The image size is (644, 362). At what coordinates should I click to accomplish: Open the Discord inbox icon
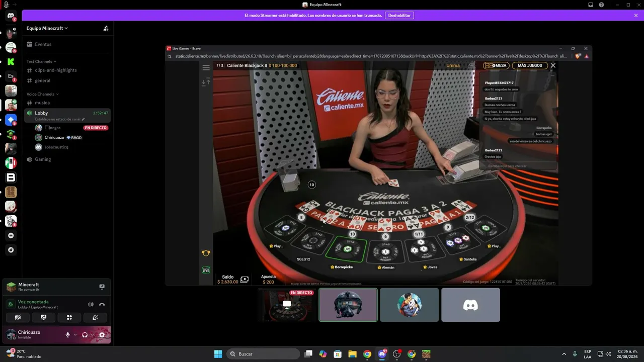pos(591,5)
